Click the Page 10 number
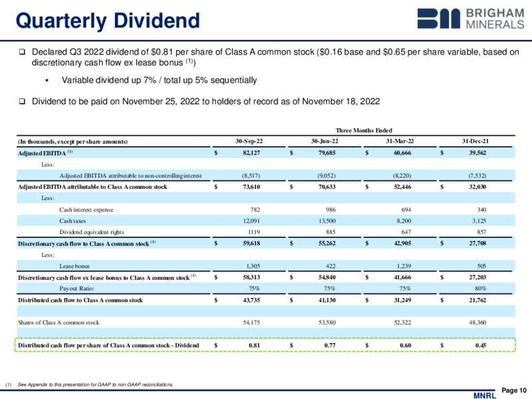532x399 pixels. point(513,390)
